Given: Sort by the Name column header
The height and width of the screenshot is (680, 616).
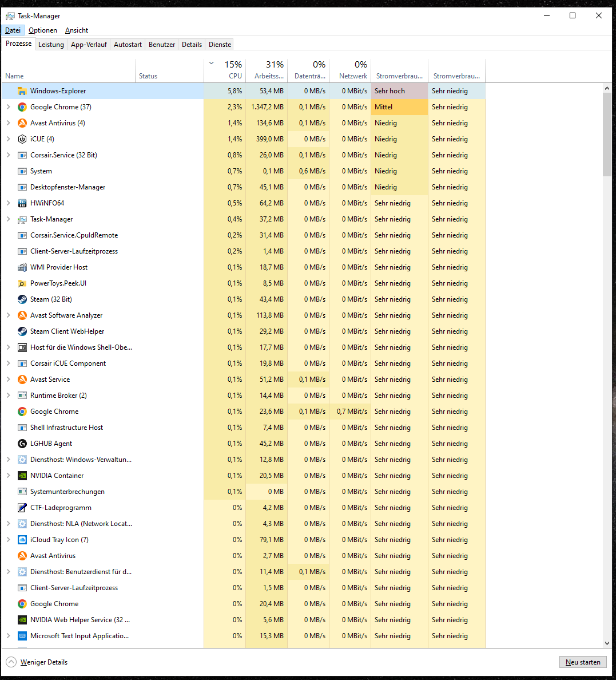Looking at the screenshot, I should pyautogui.click(x=69, y=70).
